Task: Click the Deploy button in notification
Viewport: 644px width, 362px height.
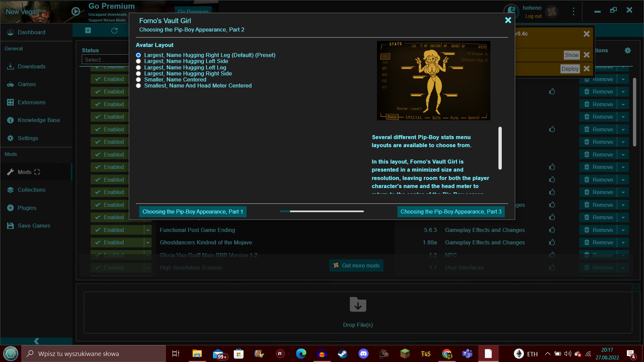Action: pyautogui.click(x=570, y=69)
